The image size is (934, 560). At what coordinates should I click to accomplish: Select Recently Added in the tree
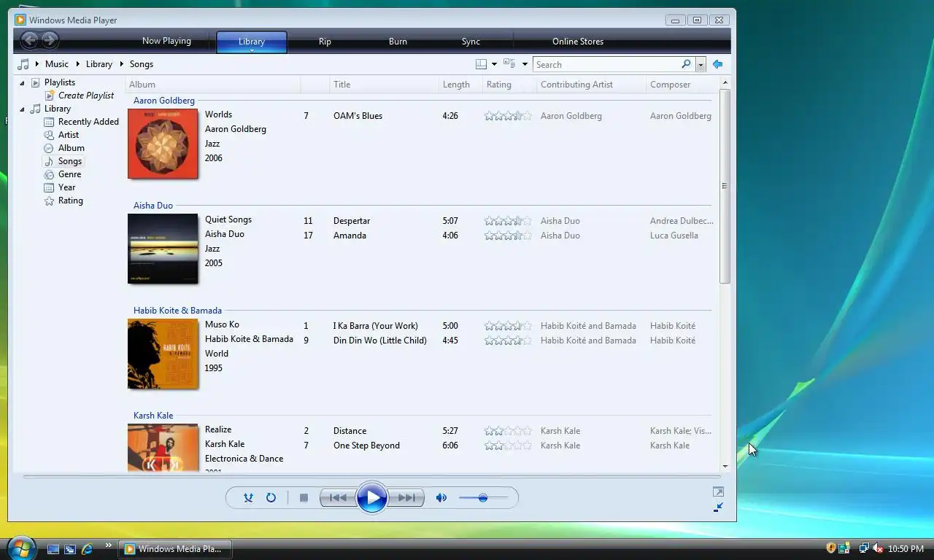point(88,122)
